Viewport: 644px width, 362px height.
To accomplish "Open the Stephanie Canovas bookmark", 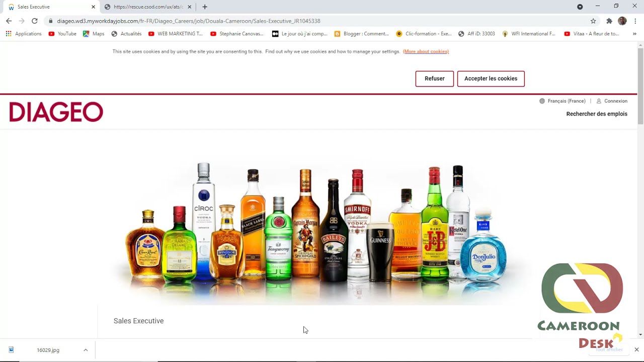I will (236, 34).
